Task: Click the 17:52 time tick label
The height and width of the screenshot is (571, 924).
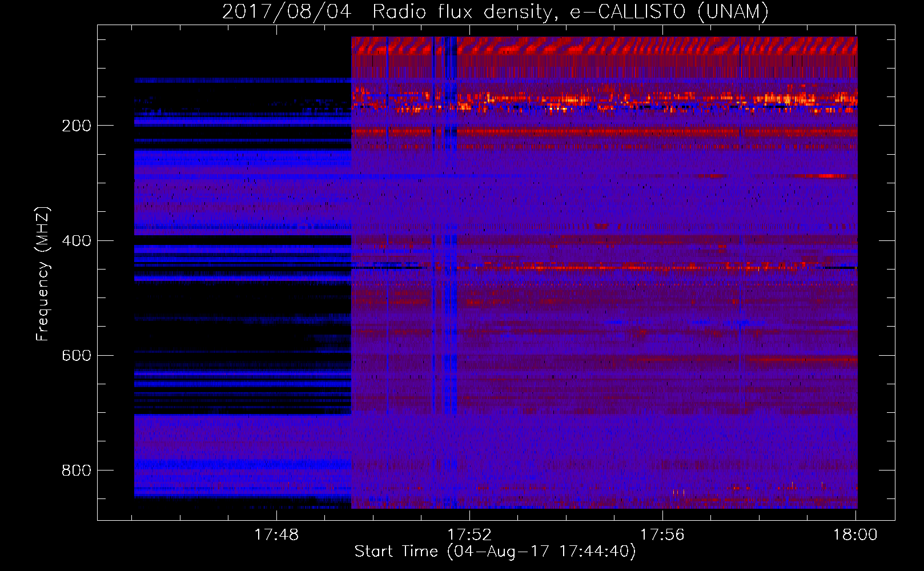Action: click(469, 534)
